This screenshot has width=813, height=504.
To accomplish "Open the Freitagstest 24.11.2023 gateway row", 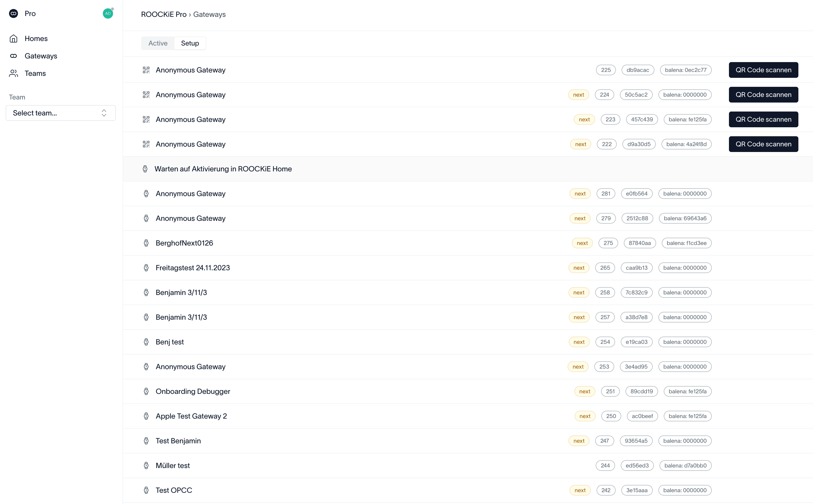I will [193, 268].
